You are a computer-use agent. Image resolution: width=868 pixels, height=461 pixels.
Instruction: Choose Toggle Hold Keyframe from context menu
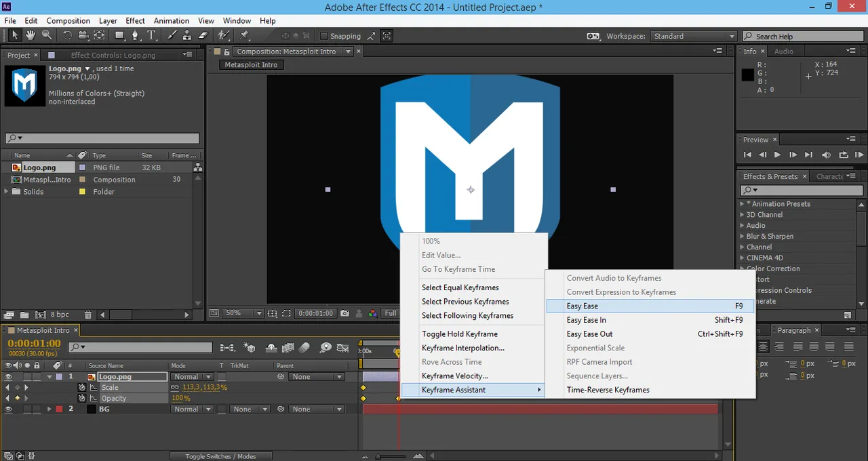473,334
